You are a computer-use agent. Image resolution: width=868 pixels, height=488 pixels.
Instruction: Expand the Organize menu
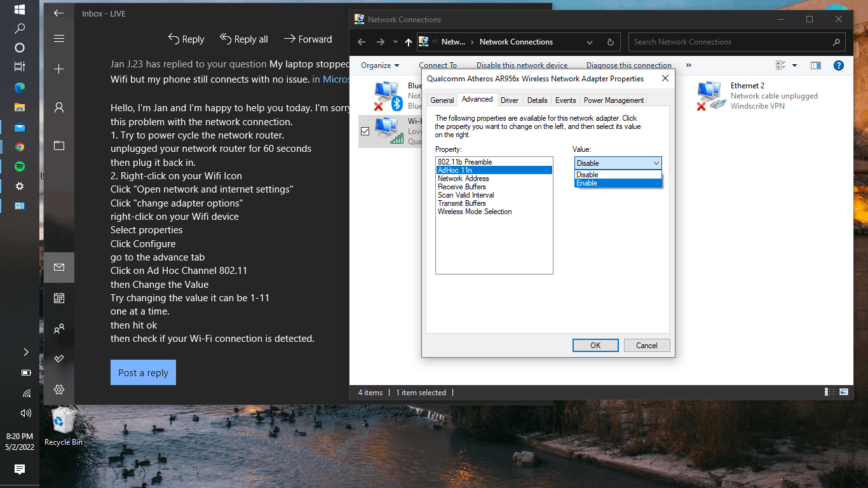[x=380, y=65]
